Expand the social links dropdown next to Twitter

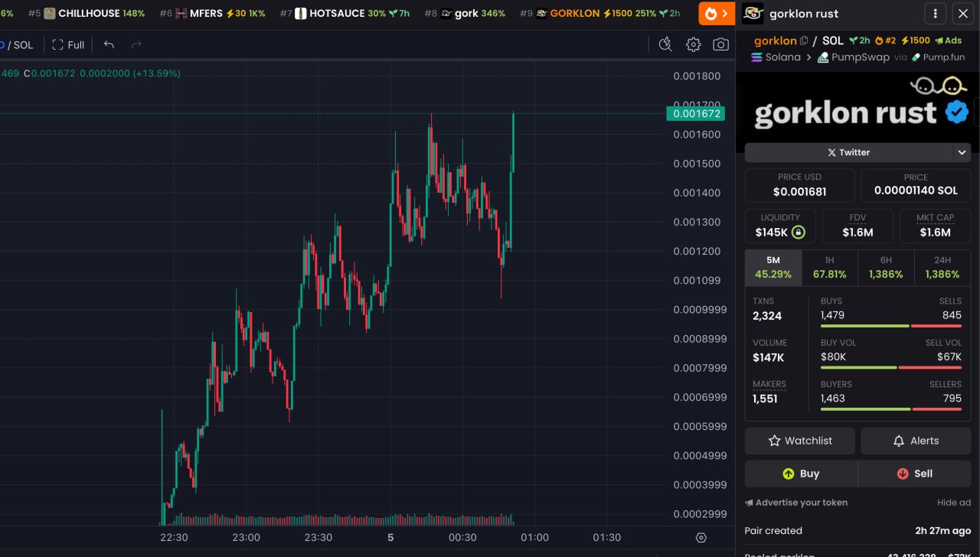click(962, 152)
